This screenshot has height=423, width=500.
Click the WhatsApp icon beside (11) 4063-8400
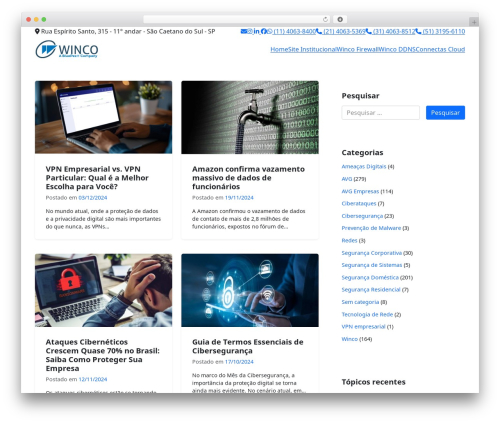269,31
